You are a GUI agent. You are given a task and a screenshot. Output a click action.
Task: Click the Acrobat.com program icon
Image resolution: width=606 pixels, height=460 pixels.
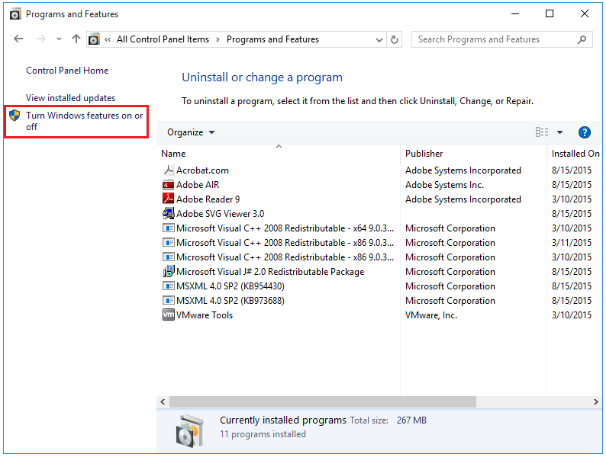(168, 170)
